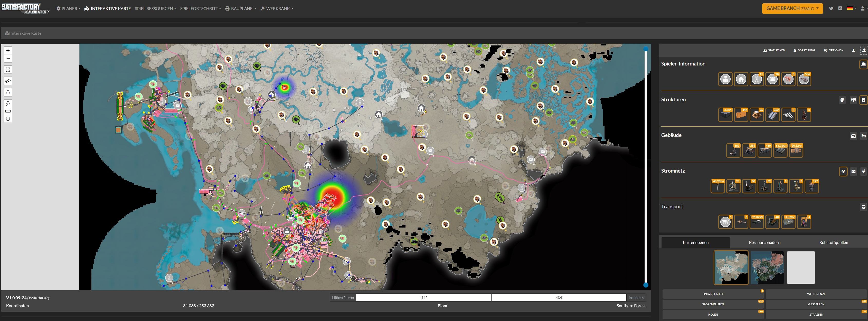This screenshot has height=321, width=868.
Task: Toggle the 20,32 km pipes layer
Action: [796, 150]
